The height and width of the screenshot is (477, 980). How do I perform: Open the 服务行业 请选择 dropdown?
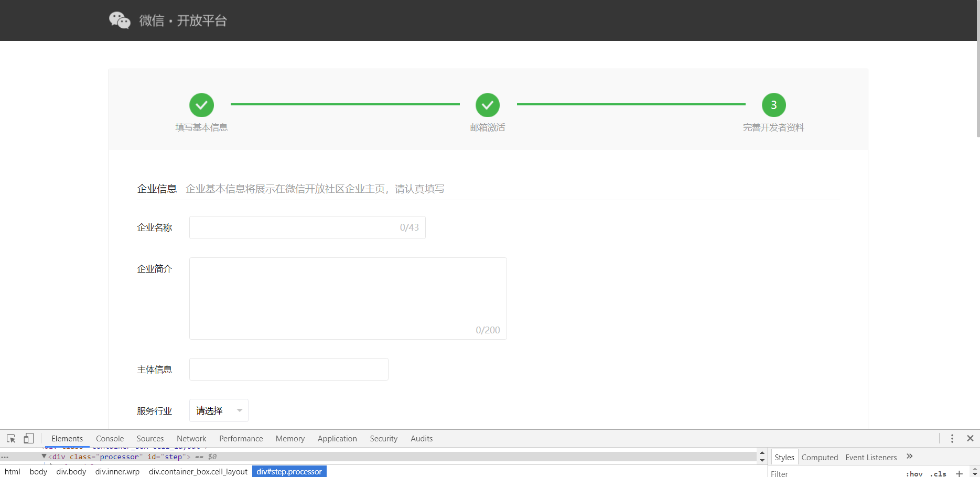[219, 410]
